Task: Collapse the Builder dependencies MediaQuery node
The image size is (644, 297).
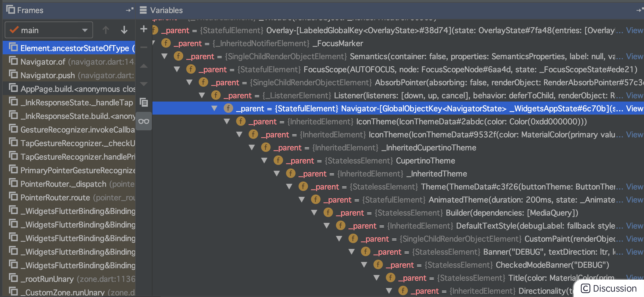Action: [314, 213]
